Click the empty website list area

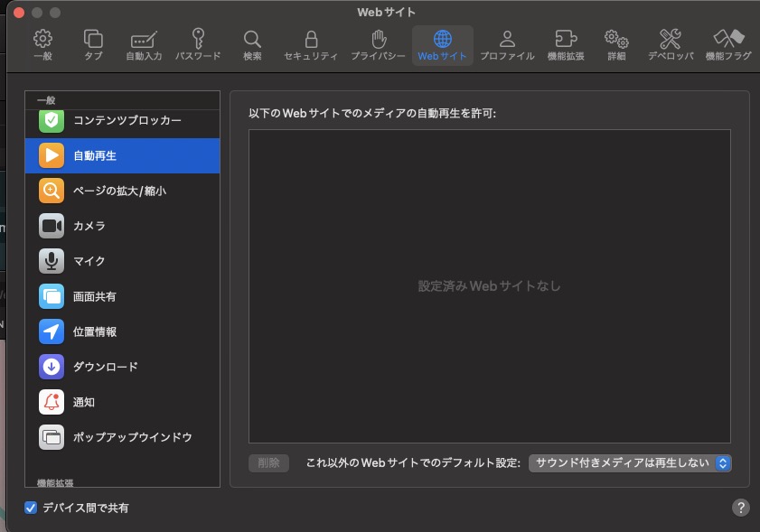point(490,285)
